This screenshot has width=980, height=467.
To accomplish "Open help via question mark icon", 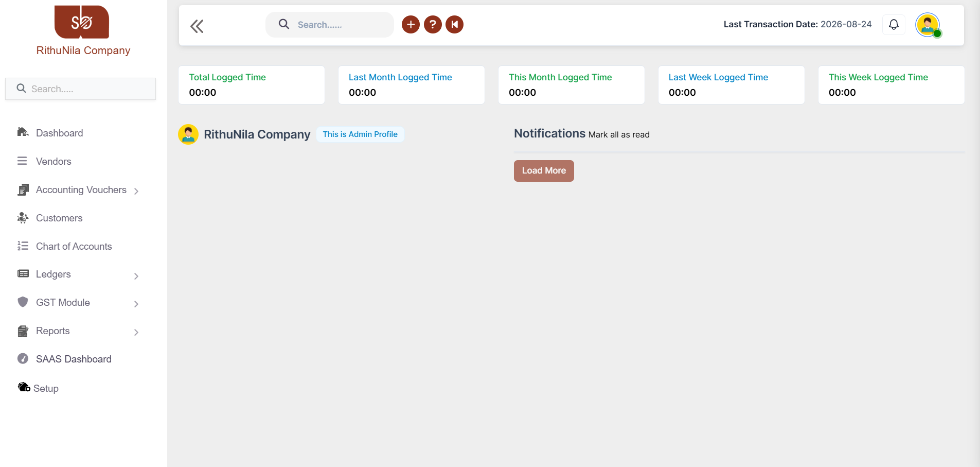I will (433, 24).
